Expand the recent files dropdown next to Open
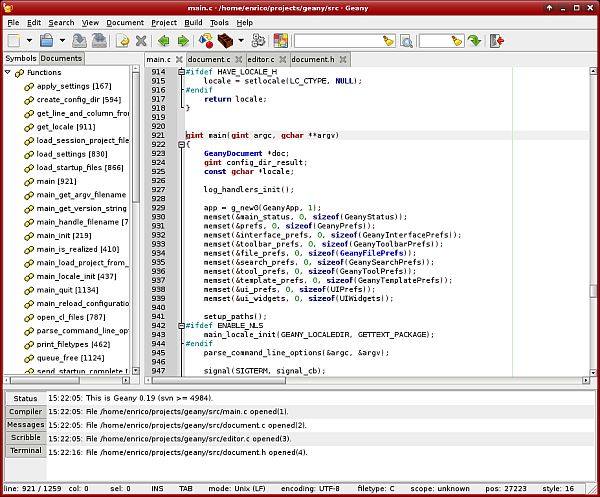This screenshot has height=497, width=600. pyautogui.click(x=62, y=41)
